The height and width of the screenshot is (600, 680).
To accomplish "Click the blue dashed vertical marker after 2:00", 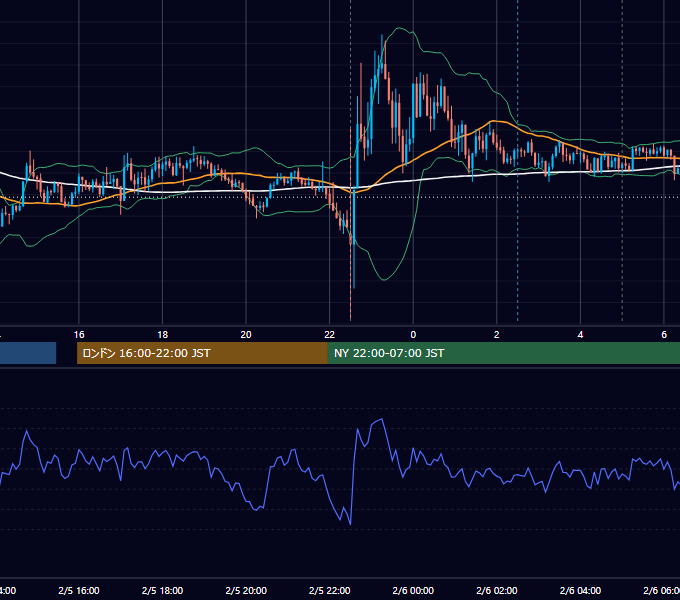I will [517, 160].
